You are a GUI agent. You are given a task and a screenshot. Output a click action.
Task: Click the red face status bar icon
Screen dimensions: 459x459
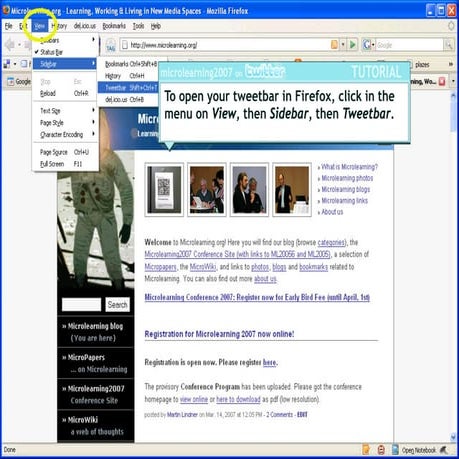click(381, 450)
